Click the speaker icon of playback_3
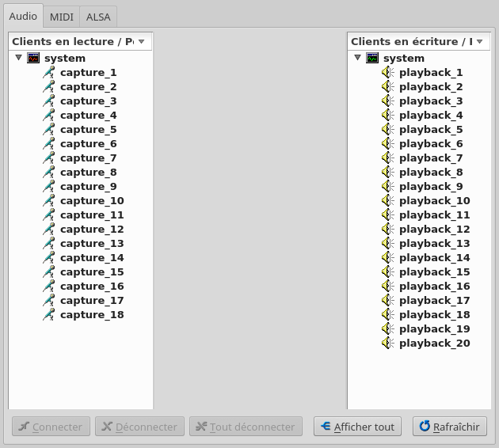499x448 pixels. point(387,101)
